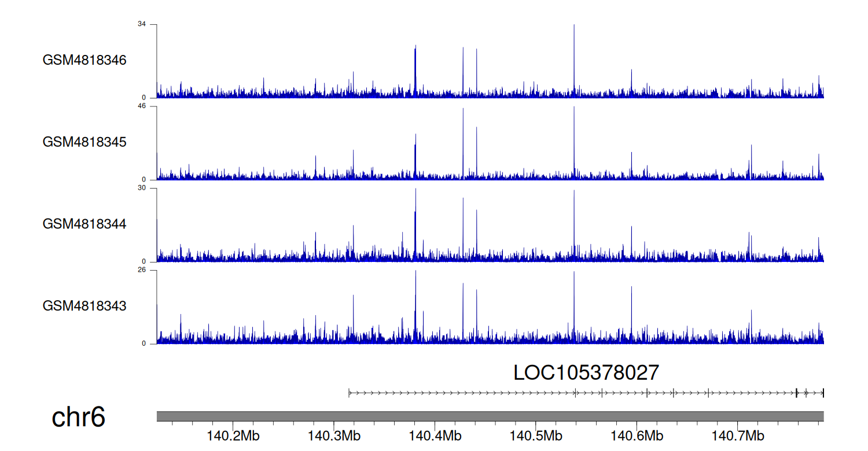868x451 pixels.
Task: Select the 140.4Mb axis tick label
Action: (x=435, y=435)
